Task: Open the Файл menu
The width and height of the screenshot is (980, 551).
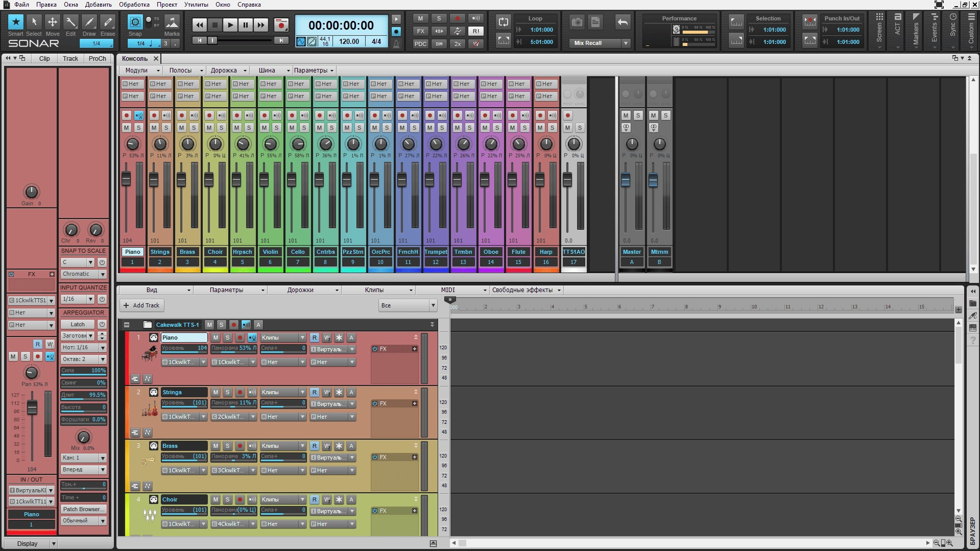Action: pyautogui.click(x=21, y=5)
